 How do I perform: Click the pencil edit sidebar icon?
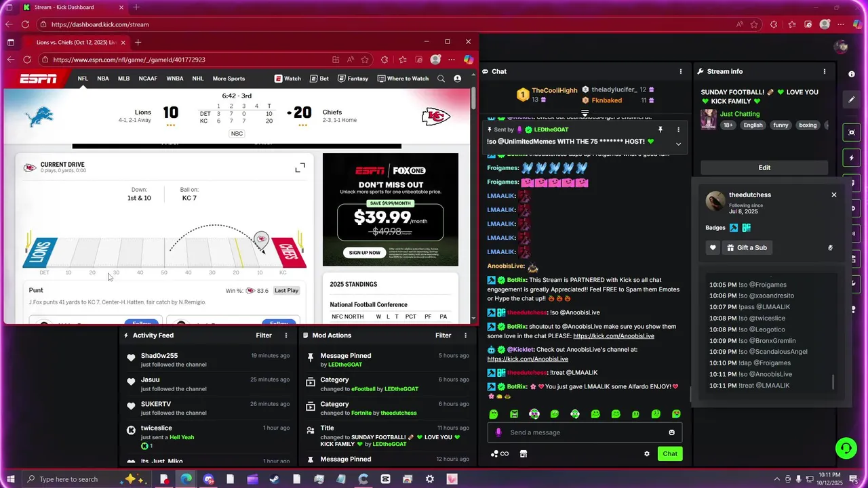point(852,100)
